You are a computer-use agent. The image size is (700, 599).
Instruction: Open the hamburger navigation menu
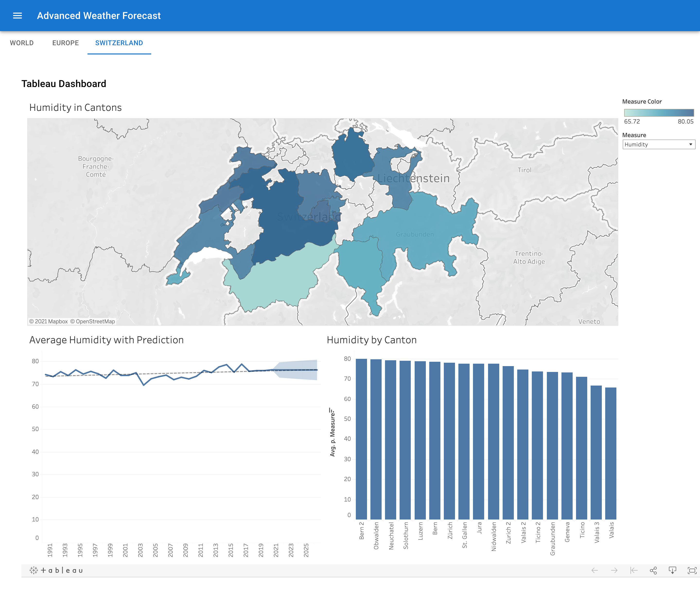click(x=17, y=16)
